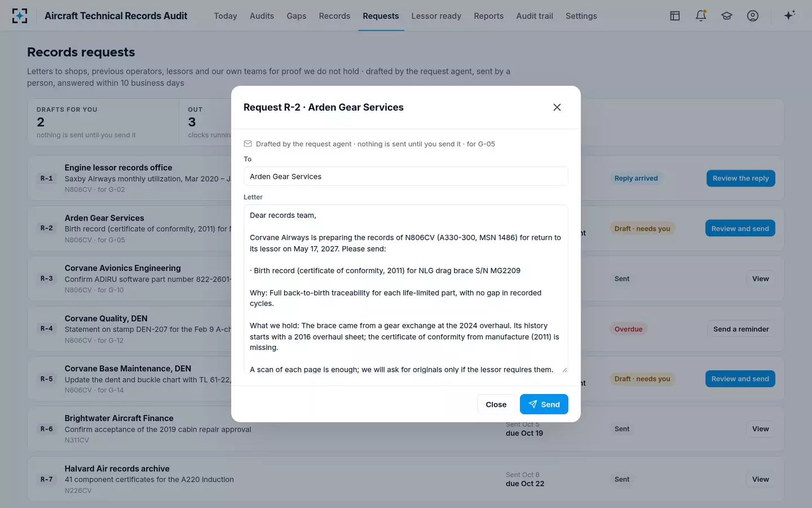Select Corvane Base Maintenance, DEN title
Image resolution: width=812 pixels, height=508 pixels.
tap(127, 369)
